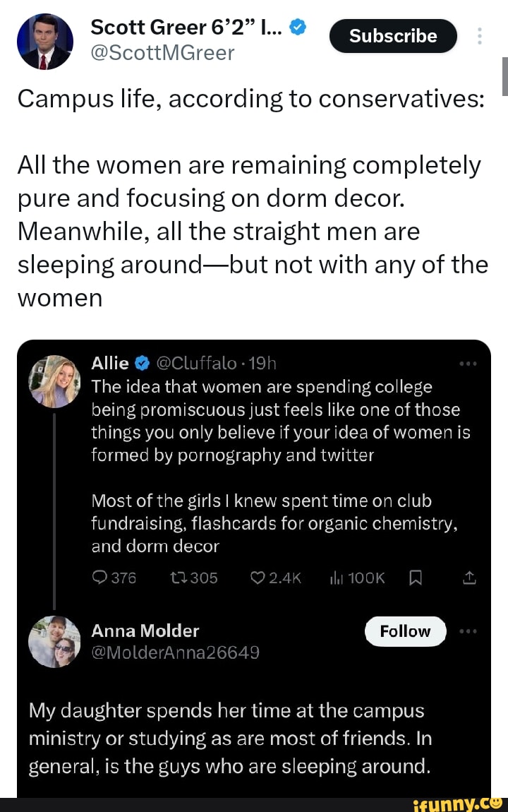Open the @ScottMGreer handle link
The height and width of the screenshot is (812, 508).
click(162, 52)
